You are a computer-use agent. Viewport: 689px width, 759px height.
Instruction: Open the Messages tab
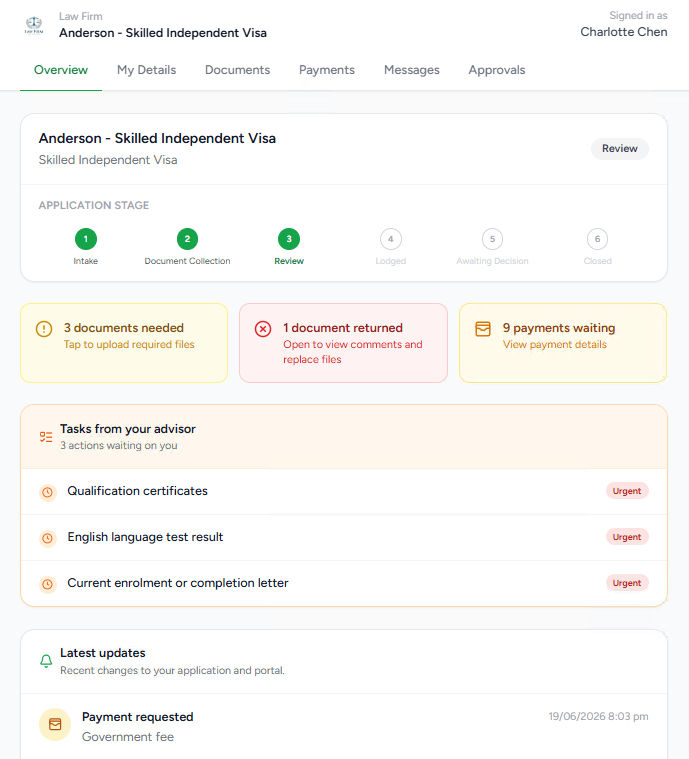pyautogui.click(x=412, y=70)
